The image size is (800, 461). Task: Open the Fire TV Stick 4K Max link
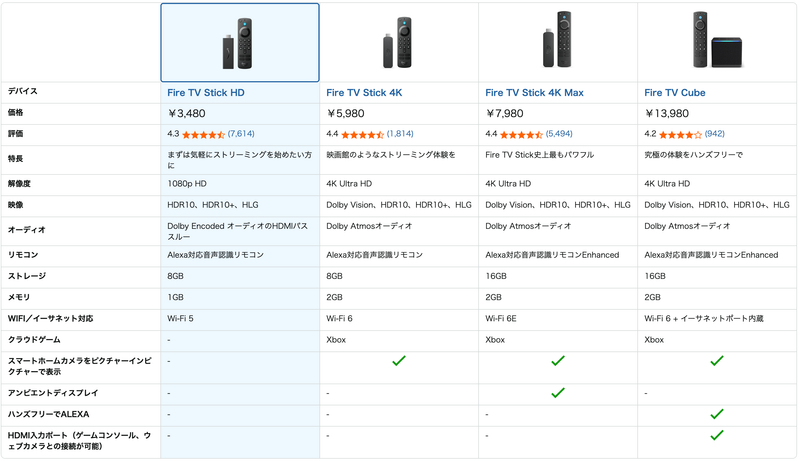(534, 92)
